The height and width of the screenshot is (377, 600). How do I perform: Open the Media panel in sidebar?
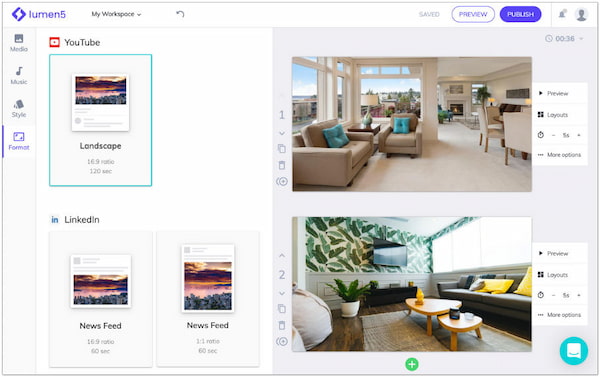click(x=19, y=43)
